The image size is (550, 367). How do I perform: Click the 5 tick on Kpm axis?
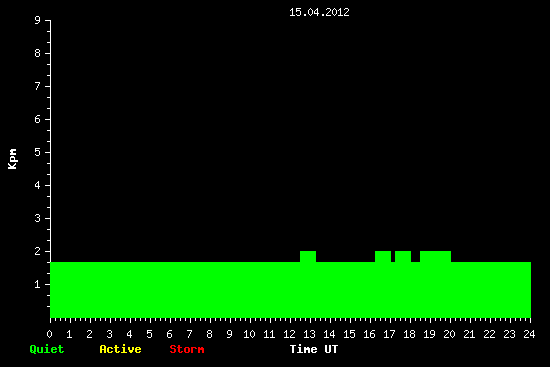(38, 152)
